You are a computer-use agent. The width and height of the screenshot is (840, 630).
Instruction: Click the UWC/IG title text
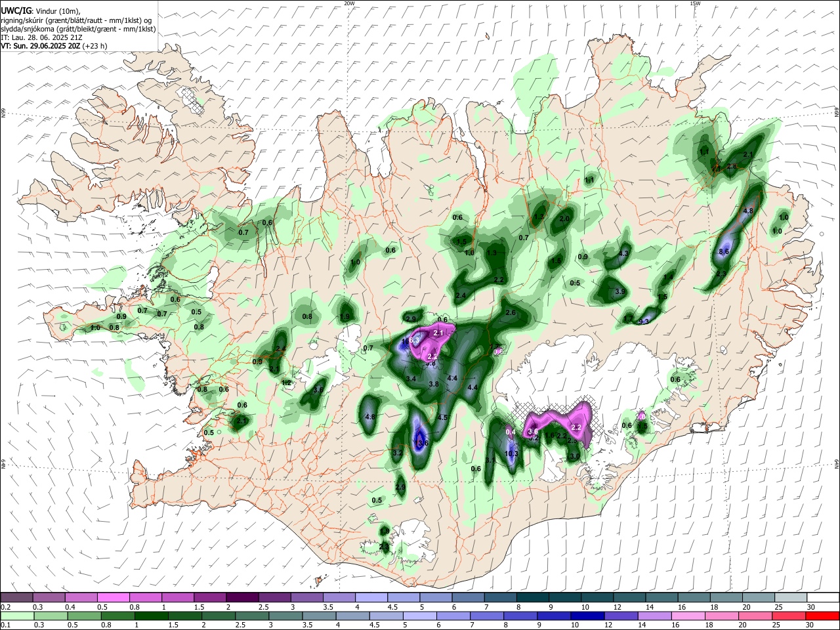pos(16,11)
